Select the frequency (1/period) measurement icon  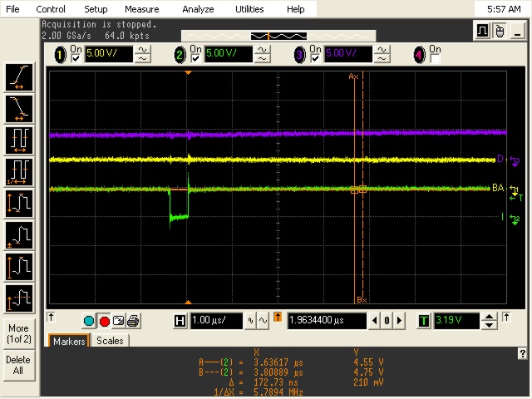click(x=19, y=172)
